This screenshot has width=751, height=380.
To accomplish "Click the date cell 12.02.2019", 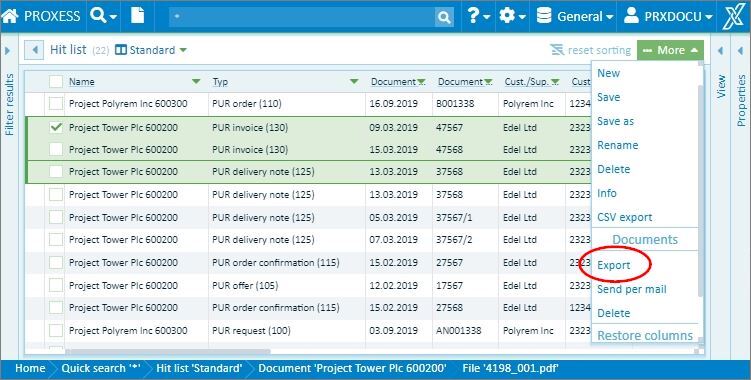I will (x=399, y=286).
